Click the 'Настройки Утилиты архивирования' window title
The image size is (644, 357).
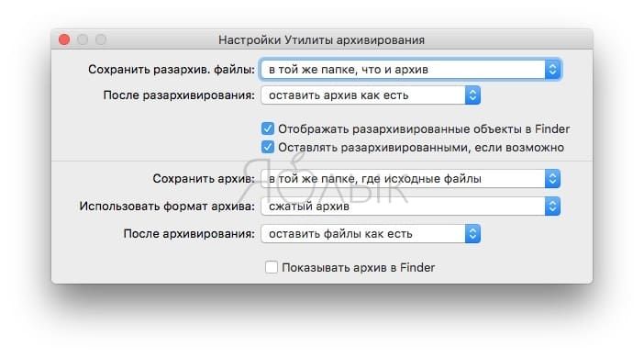[x=322, y=40]
